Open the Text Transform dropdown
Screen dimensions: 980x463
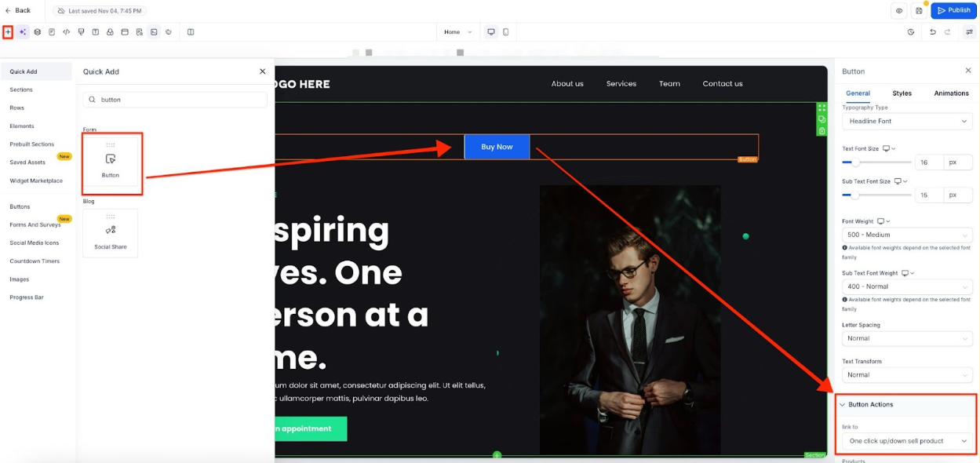point(907,375)
